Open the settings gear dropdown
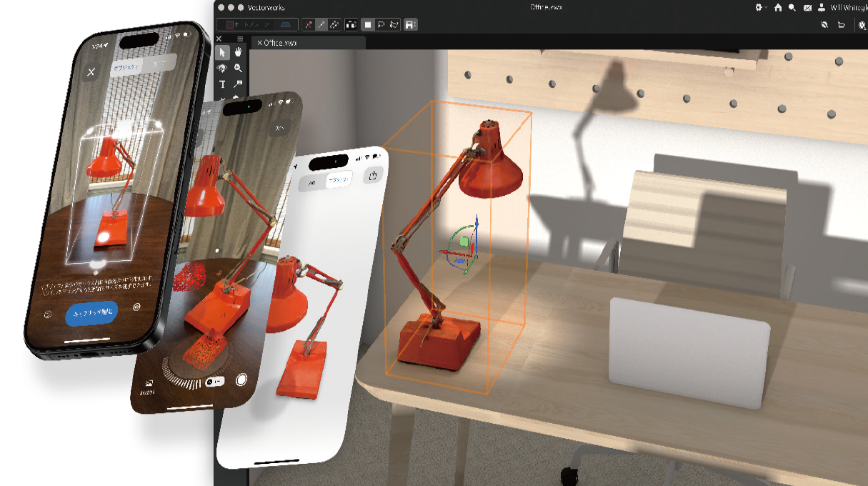The height and width of the screenshot is (486, 868). pyautogui.click(x=761, y=7)
